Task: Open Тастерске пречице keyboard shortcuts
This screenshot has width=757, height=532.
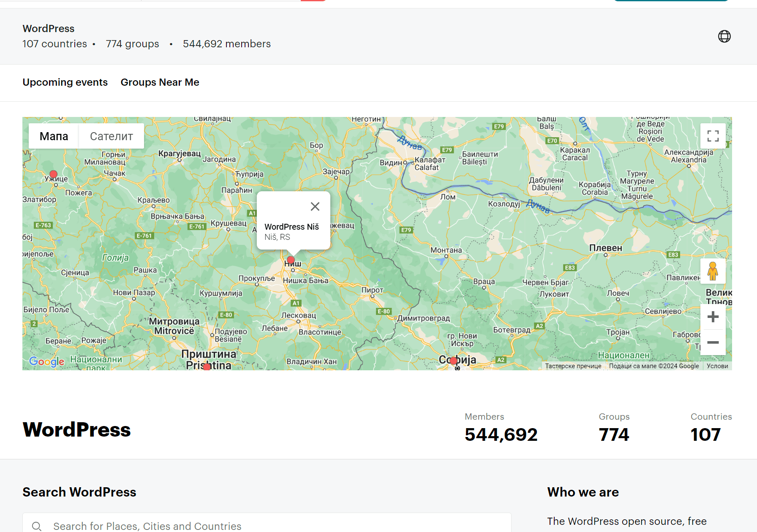Action: coord(573,366)
